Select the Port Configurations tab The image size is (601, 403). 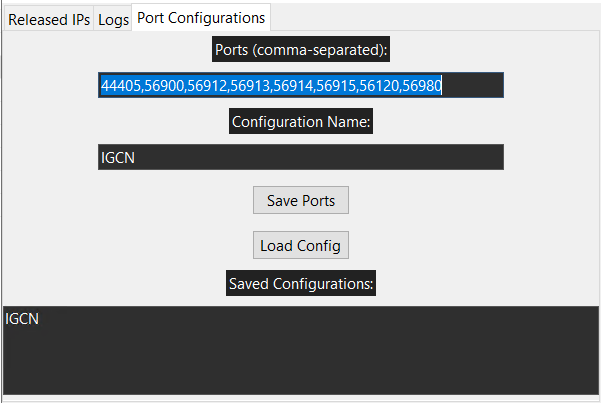[x=201, y=18]
